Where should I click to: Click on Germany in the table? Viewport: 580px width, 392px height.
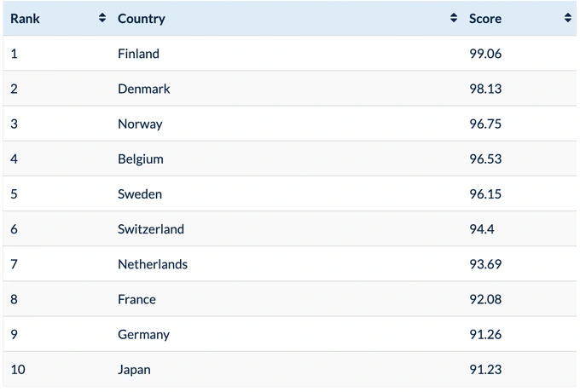(143, 334)
